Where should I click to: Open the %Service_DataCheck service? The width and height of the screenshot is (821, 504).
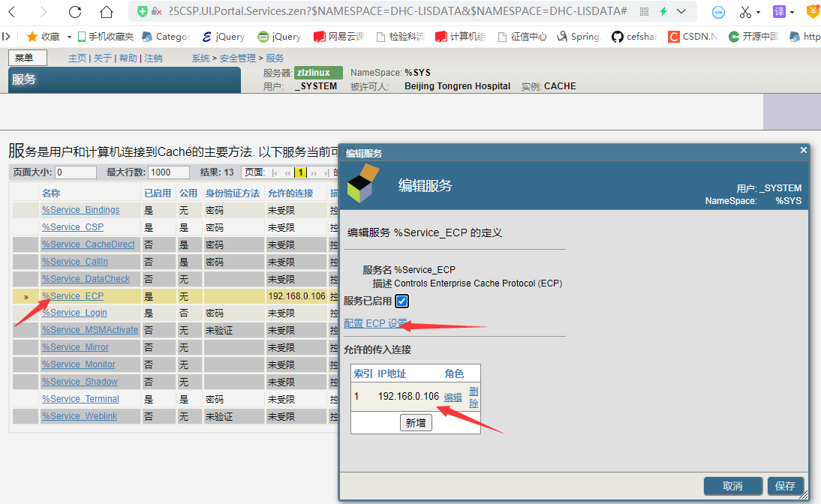click(86, 279)
